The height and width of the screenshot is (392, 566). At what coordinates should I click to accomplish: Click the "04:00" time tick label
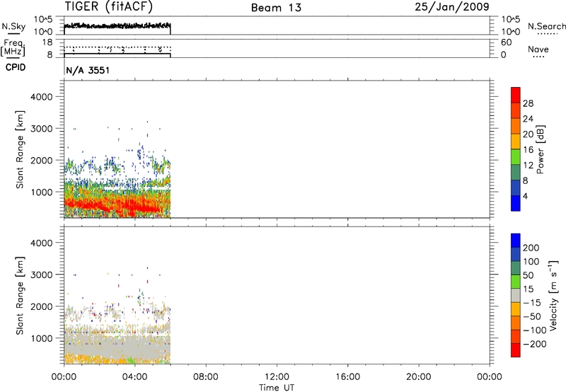[x=134, y=377]
